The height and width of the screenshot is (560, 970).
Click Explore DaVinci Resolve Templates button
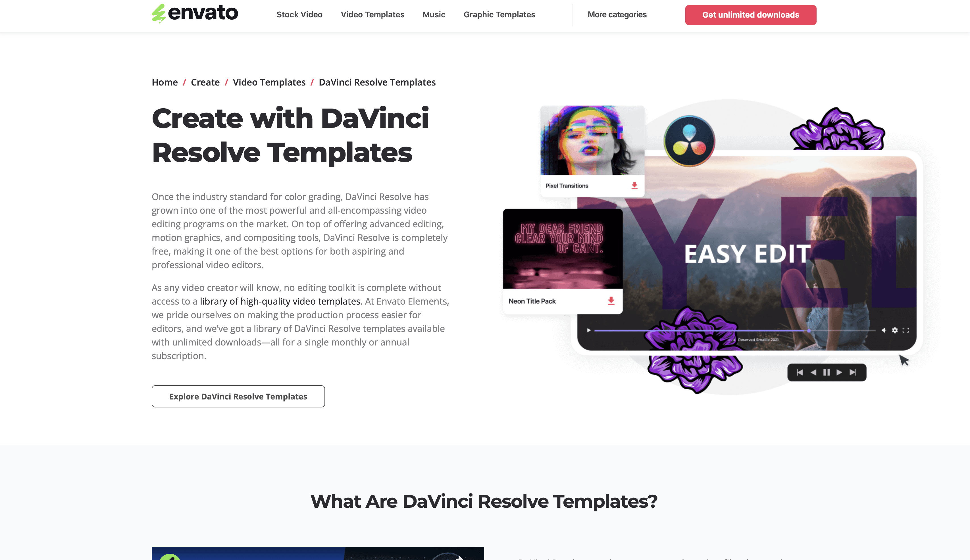tap(238, 396)
